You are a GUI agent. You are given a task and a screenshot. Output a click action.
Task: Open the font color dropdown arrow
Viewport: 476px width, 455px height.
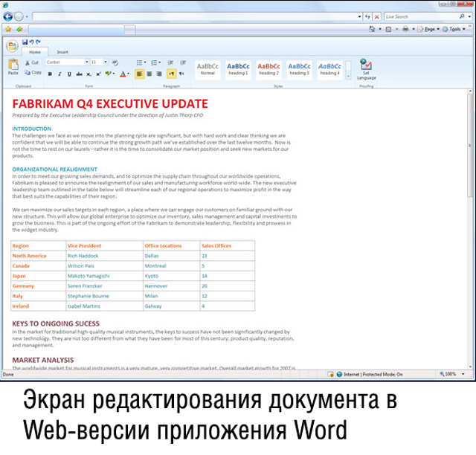[x=129, y=74]
